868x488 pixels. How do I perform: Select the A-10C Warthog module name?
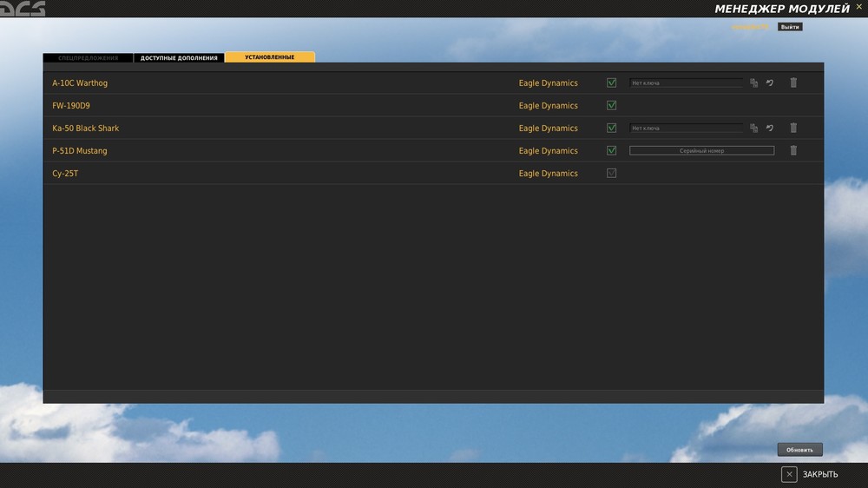pyautogui.click(x=80, y=83)
